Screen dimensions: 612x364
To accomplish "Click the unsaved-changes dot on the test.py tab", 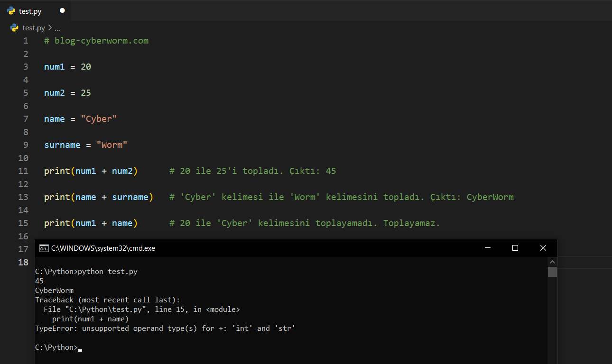I will pos(62,10).
